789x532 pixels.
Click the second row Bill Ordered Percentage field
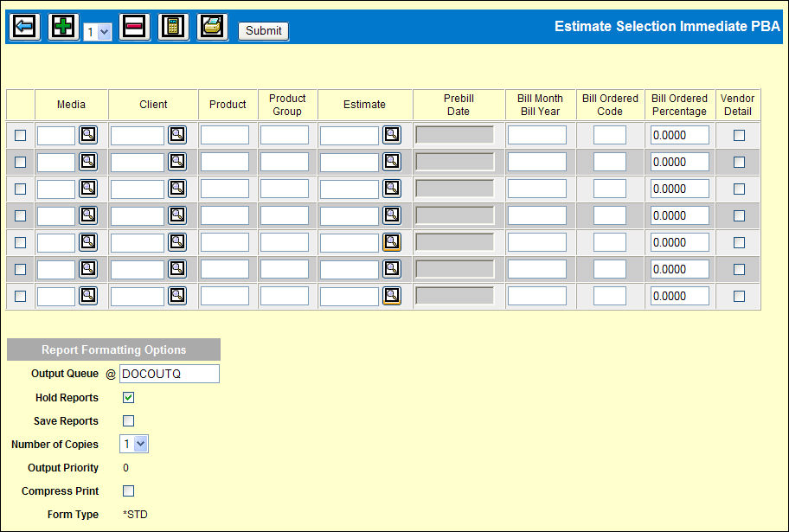coord(680,162)
